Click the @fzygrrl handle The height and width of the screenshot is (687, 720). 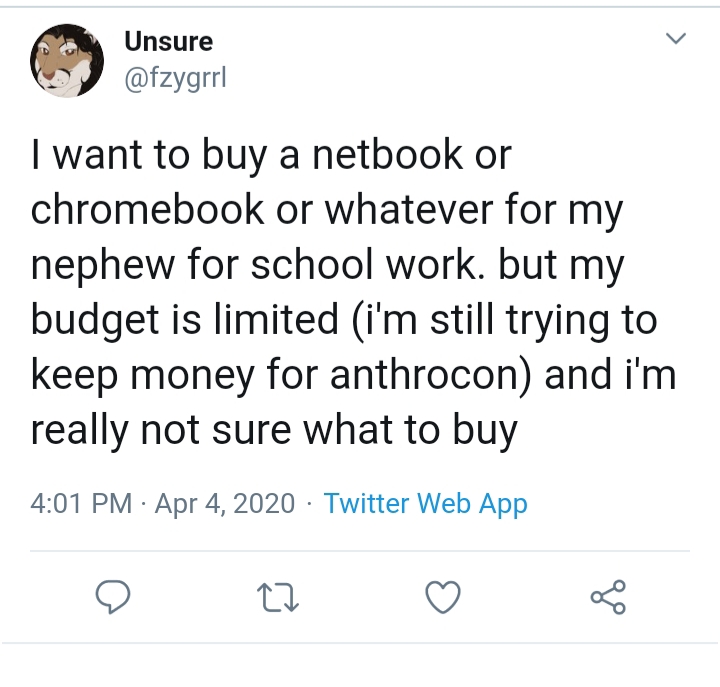[176, 79]
